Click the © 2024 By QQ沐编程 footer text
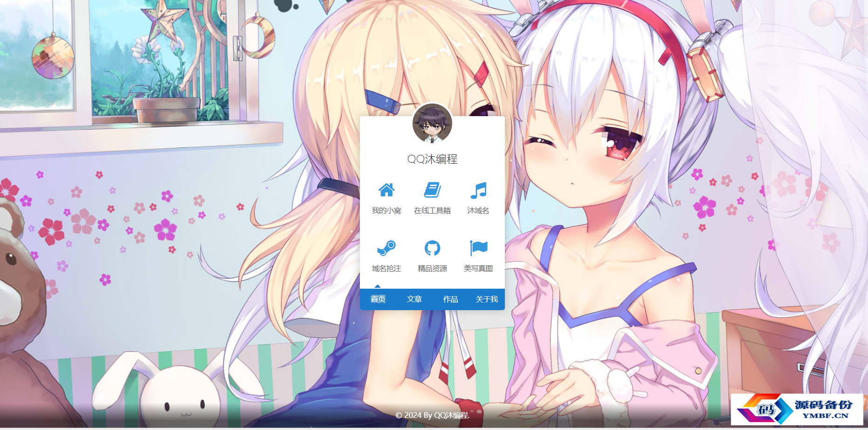Viewport: 868px width, 430px height. pos(432,415)
